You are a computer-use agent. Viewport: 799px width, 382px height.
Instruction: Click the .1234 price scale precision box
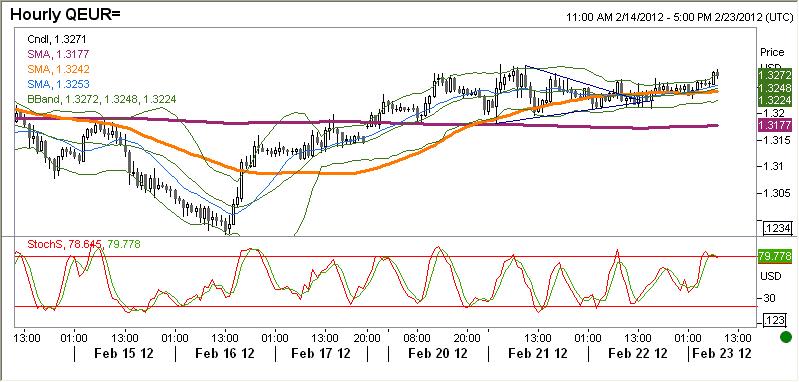coord(774,228)
